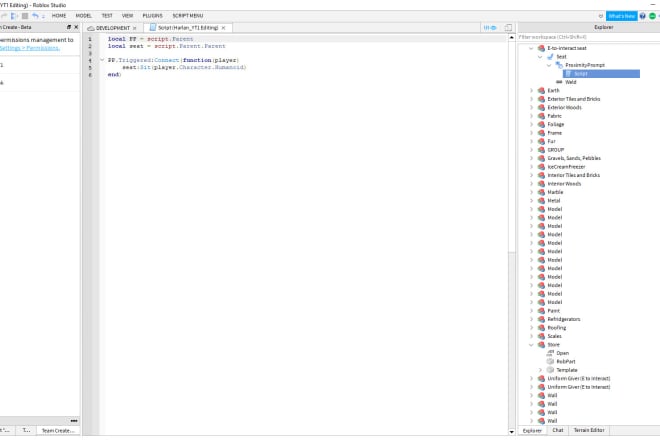Expand the Foliage folder
This screenshot has width=660, height=440.
click(531, 124)
